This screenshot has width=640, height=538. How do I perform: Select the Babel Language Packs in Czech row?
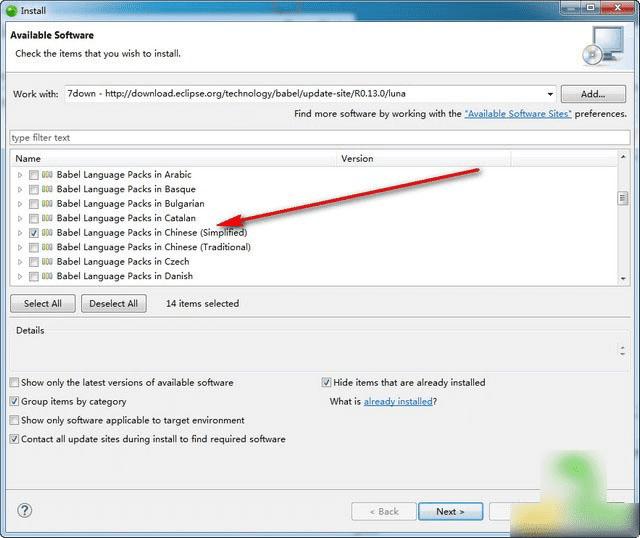point(123,262)
